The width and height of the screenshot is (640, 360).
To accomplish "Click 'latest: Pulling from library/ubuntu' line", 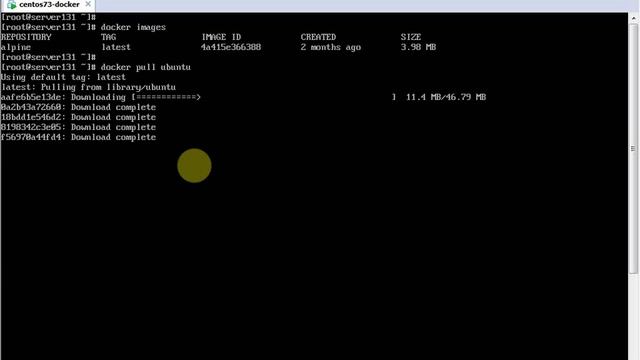I will click(x=88, y=87).
